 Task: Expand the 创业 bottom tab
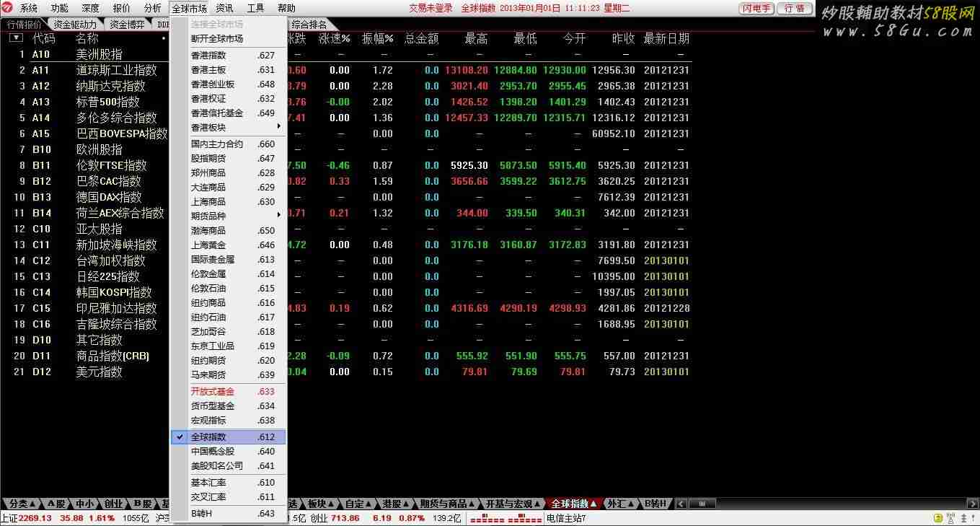pyautogui.click(x=114, y=504)
